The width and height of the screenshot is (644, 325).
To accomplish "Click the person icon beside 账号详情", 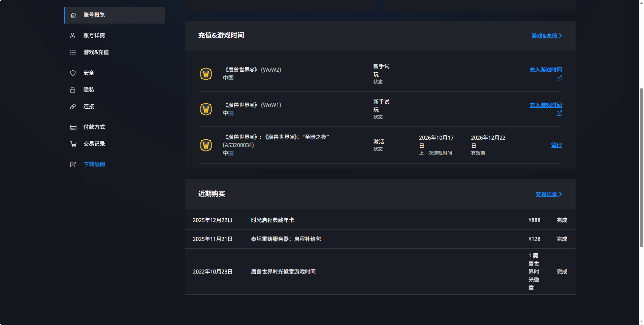I will coord(72,36).
